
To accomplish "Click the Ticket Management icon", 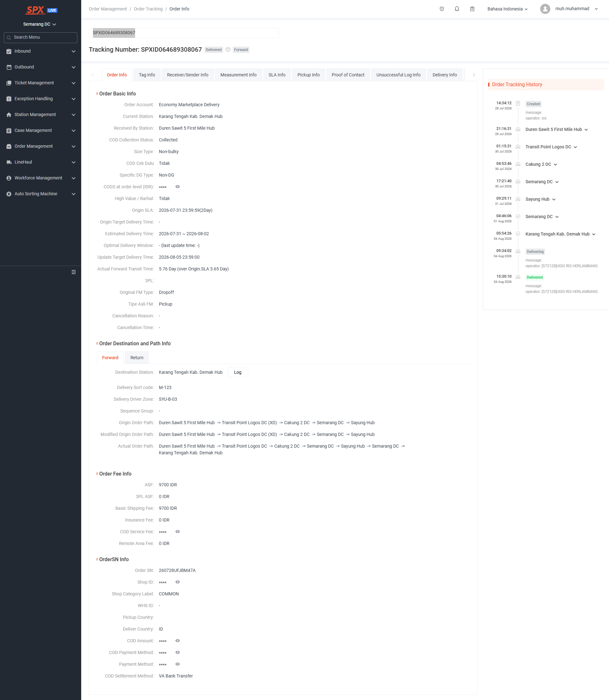I will coord(9,83).
